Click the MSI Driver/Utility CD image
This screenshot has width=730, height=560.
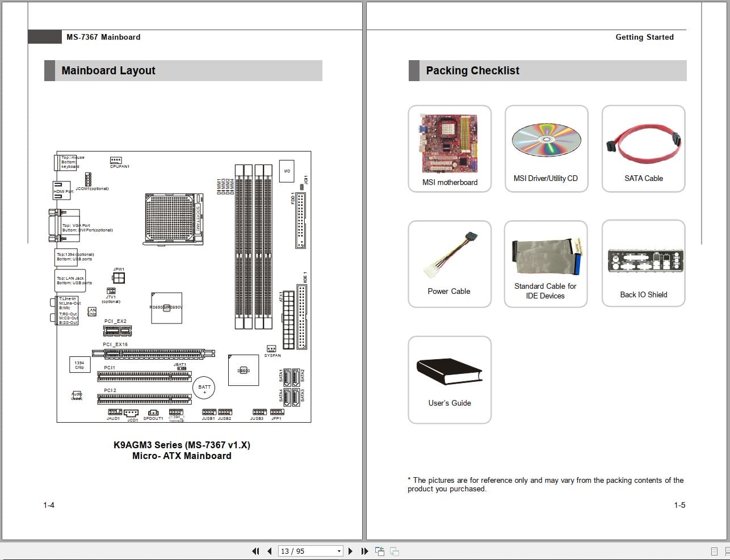click(546, 139)
